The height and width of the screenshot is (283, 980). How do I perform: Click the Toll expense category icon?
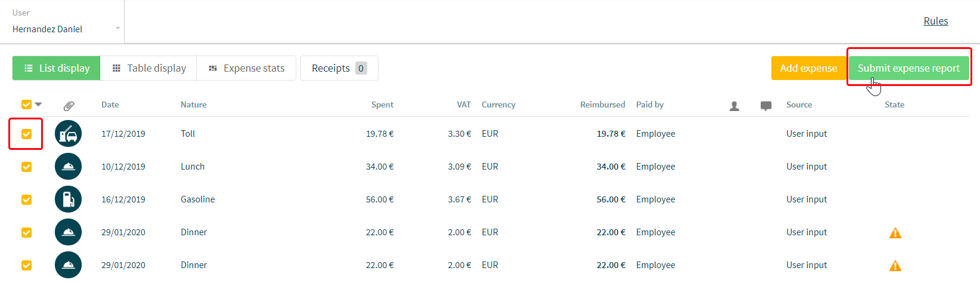68,134
